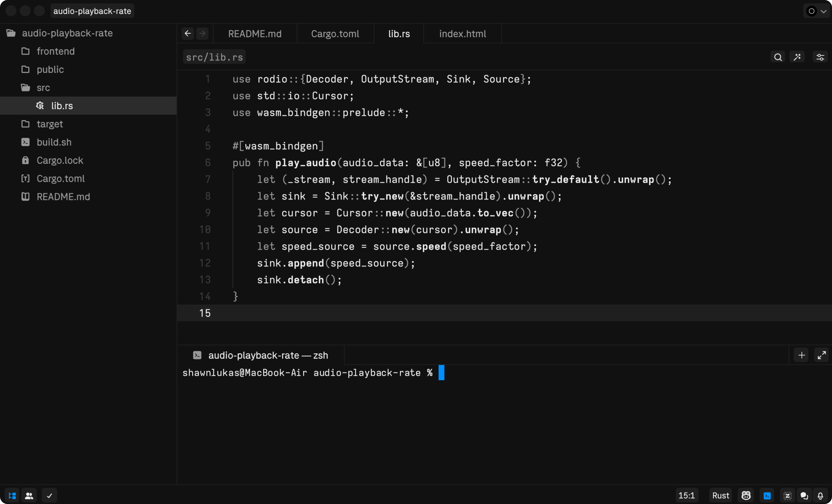Open the chat panel icon

(x=804, y=495)
